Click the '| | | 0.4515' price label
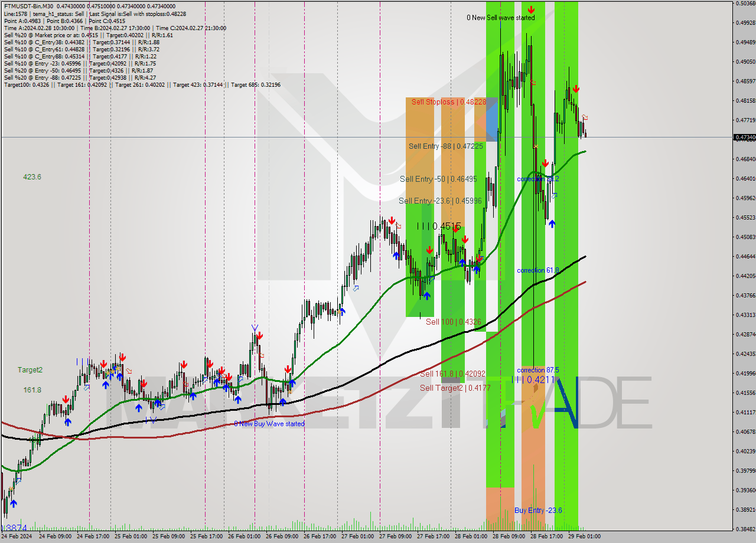 pyautogui.click(x=439, y=226)
